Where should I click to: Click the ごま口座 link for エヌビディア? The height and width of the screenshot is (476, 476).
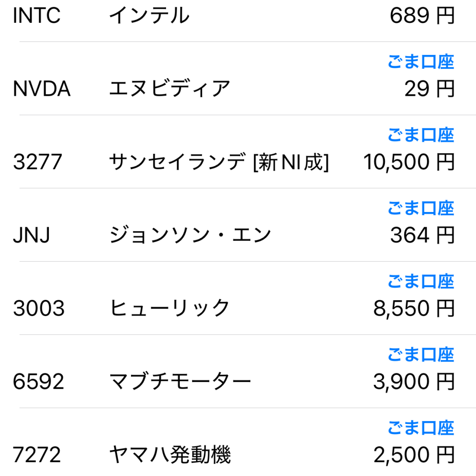[421, 62]
